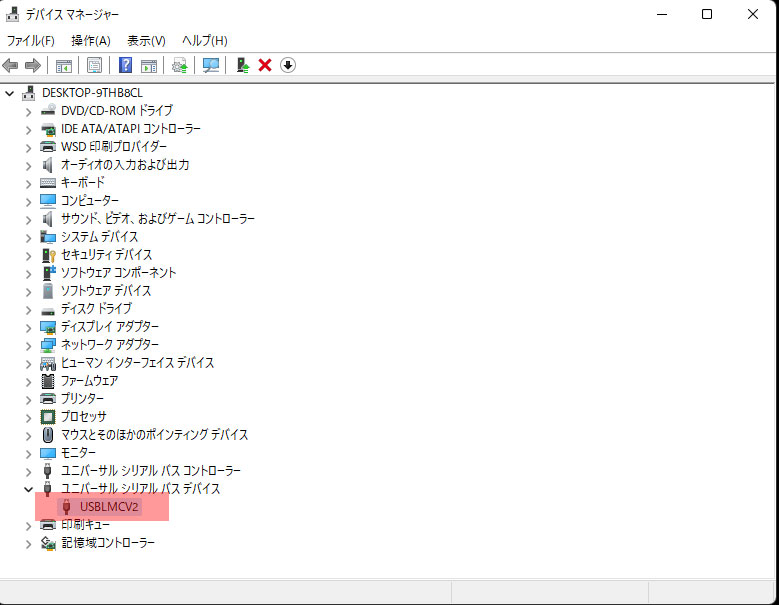Select the キーボード category item
This screenshot has height=605, width=779.
(x=82, y=183)
